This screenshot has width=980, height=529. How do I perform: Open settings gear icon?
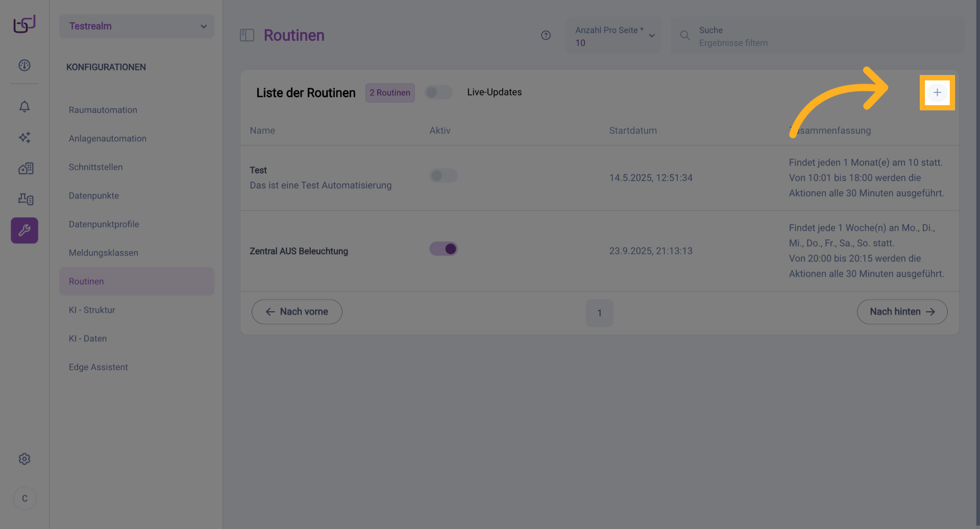coord(24,459)
